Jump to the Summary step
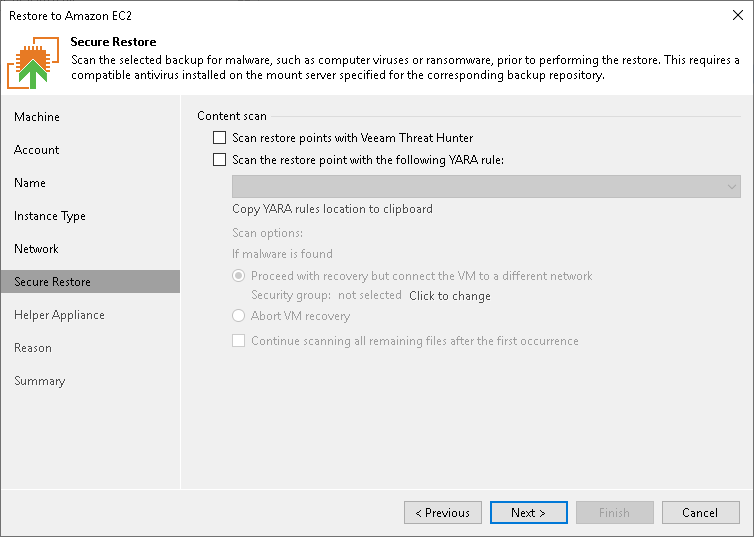The width and height of the screenshot is (754, 537). point(39,381)
